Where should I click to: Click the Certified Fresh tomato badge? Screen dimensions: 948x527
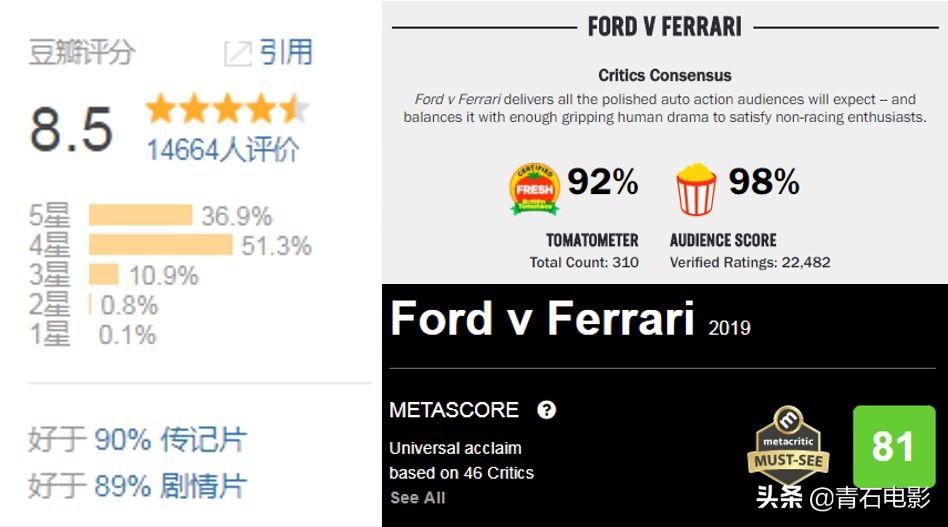533,190
